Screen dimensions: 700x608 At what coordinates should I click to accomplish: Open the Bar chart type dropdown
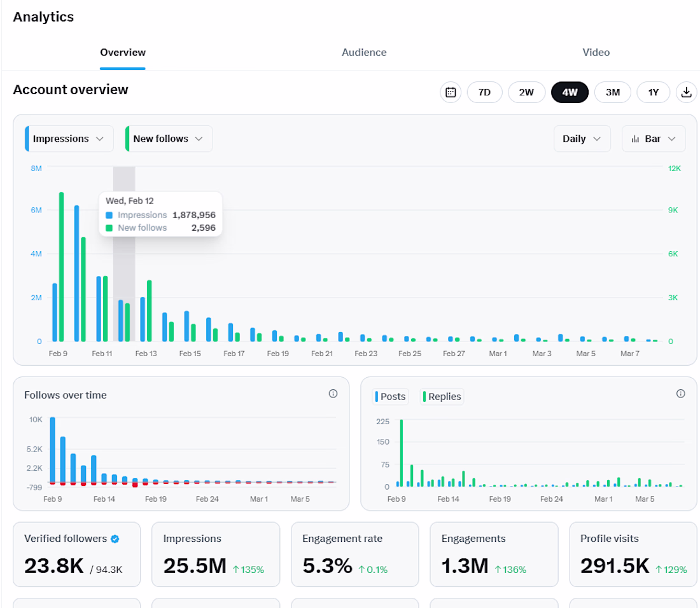point(654,139)
